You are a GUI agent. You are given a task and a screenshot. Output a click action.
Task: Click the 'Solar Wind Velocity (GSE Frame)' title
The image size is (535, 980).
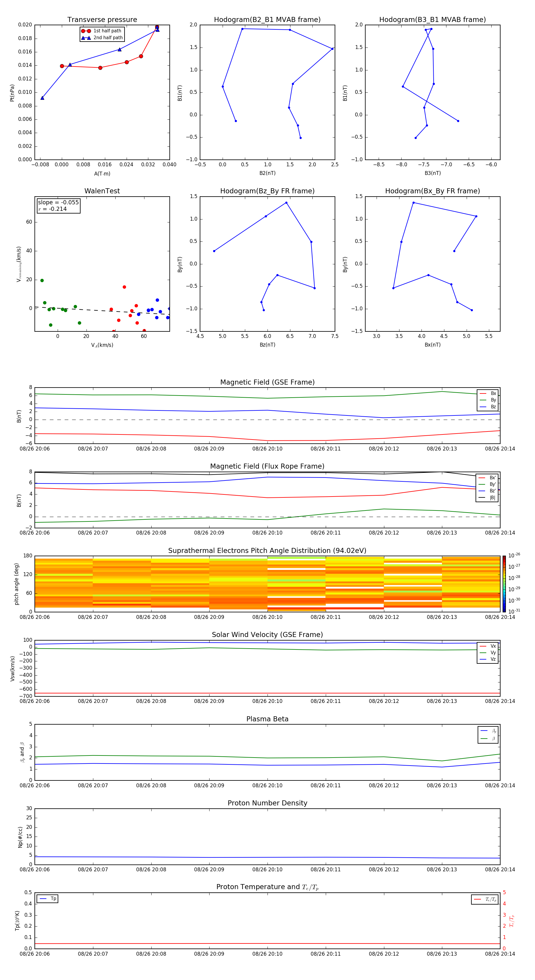267,635
